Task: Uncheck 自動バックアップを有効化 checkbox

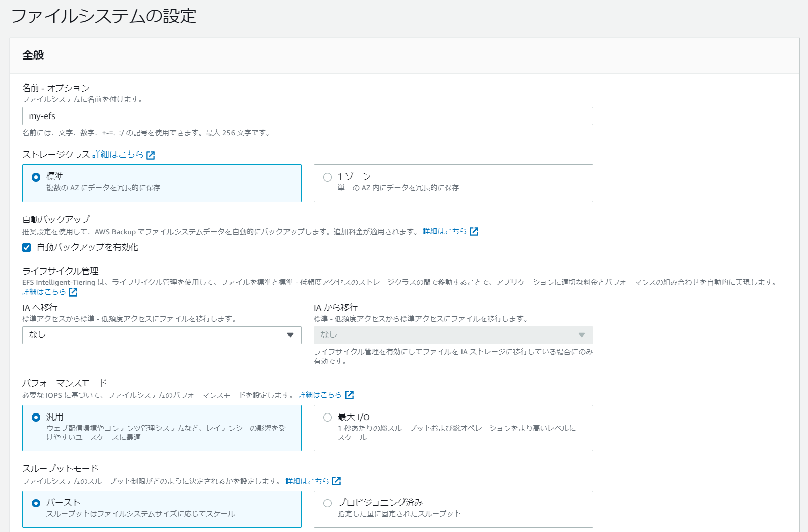Action: (x=27, y=247)
